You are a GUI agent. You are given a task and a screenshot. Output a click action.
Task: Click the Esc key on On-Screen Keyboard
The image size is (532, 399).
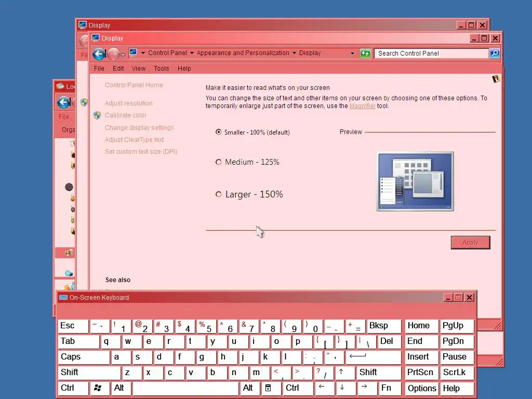pyautogui.click(x=73, y=326)
